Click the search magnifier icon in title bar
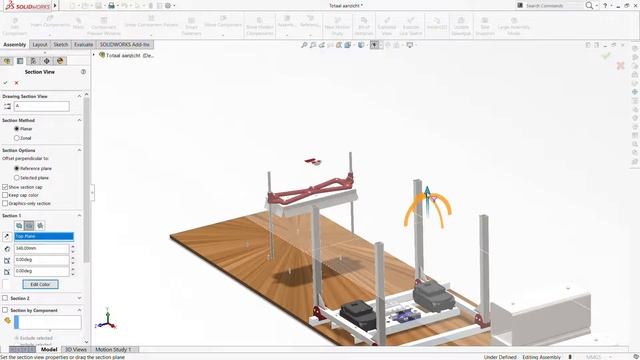This screenshot has width=640, height=360. [x=589, y=6]
